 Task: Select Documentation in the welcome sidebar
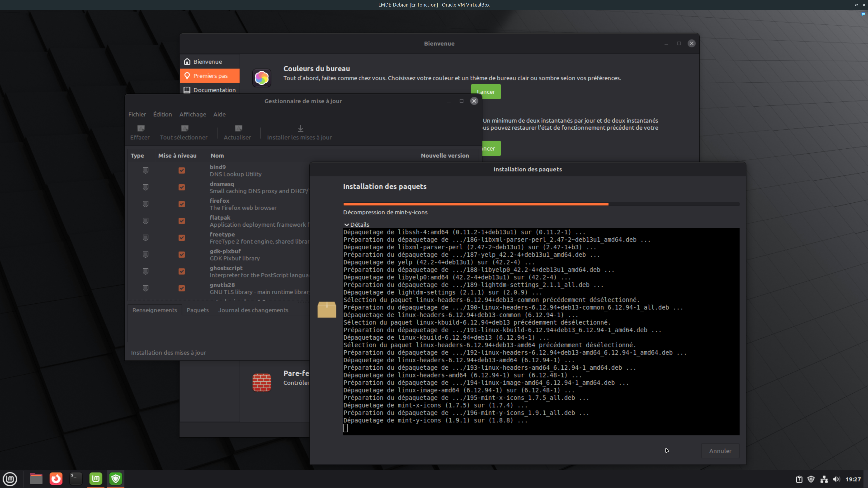coord(210,90)
